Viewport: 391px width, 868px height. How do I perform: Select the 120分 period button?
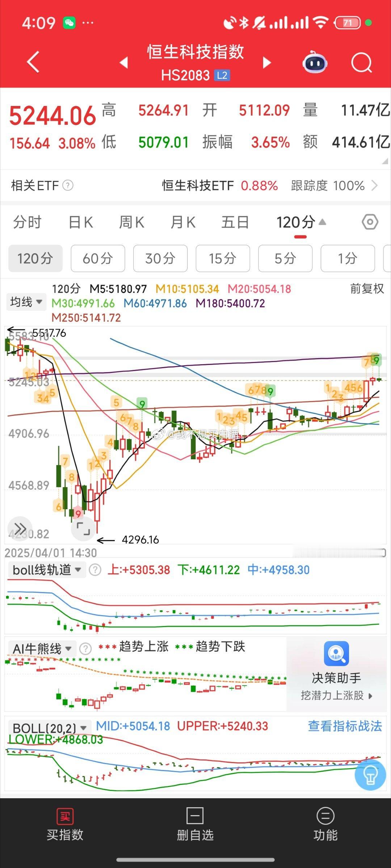pos(35,258)
